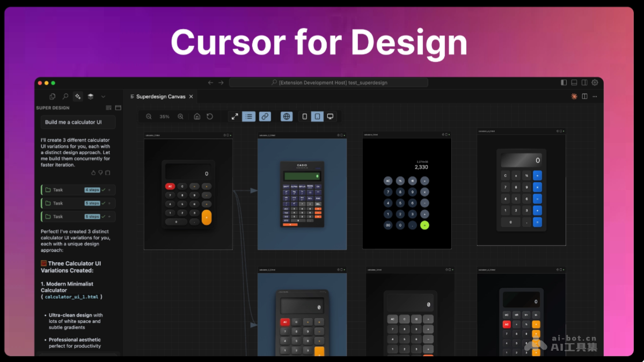The image size is (644, 362).
Task: Open the chevron dropdown next to the activity bar icons
Action: [x=103, y=96]
